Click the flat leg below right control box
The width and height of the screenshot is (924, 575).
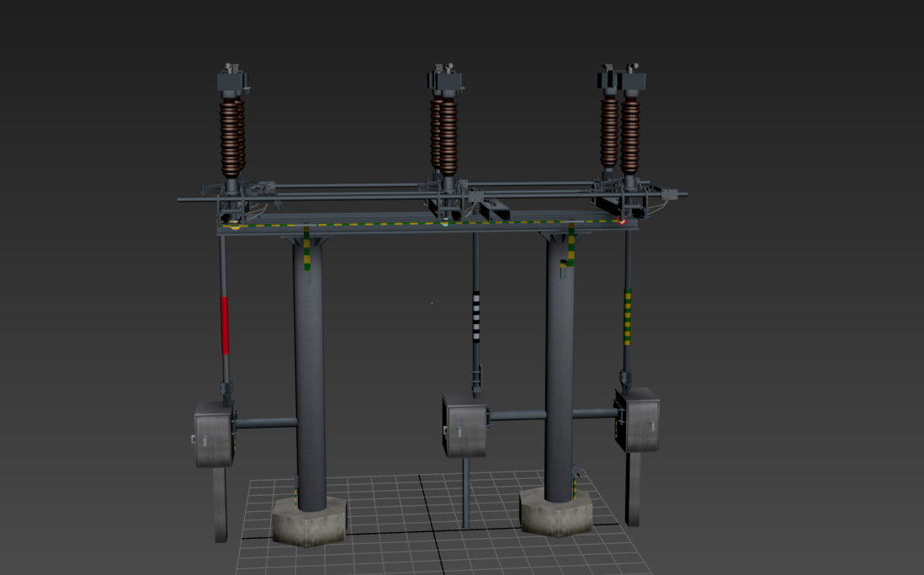[633, 488]
